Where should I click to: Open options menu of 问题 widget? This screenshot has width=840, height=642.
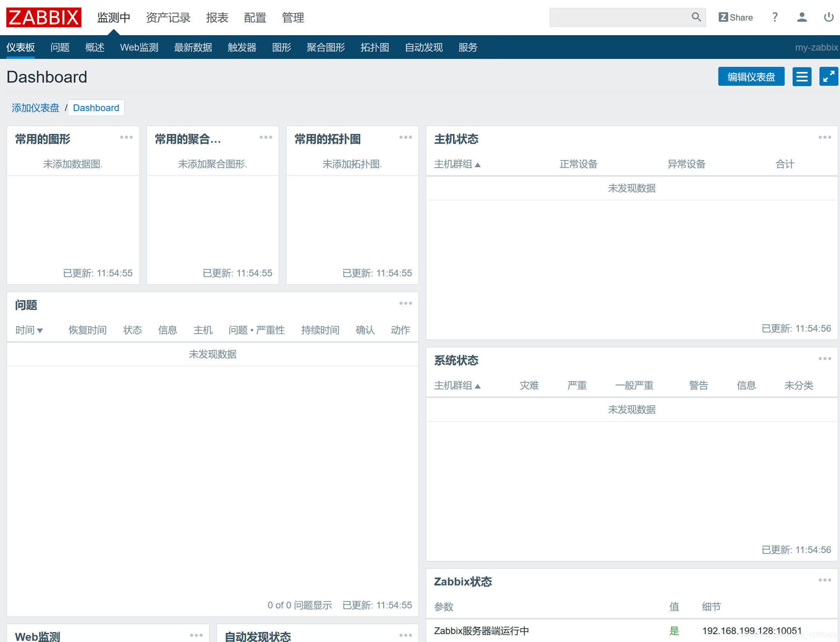pos(406,303)
